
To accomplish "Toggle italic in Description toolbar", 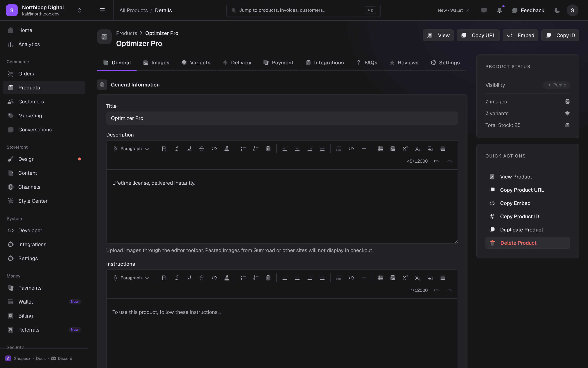I will (x=177, y=149).
